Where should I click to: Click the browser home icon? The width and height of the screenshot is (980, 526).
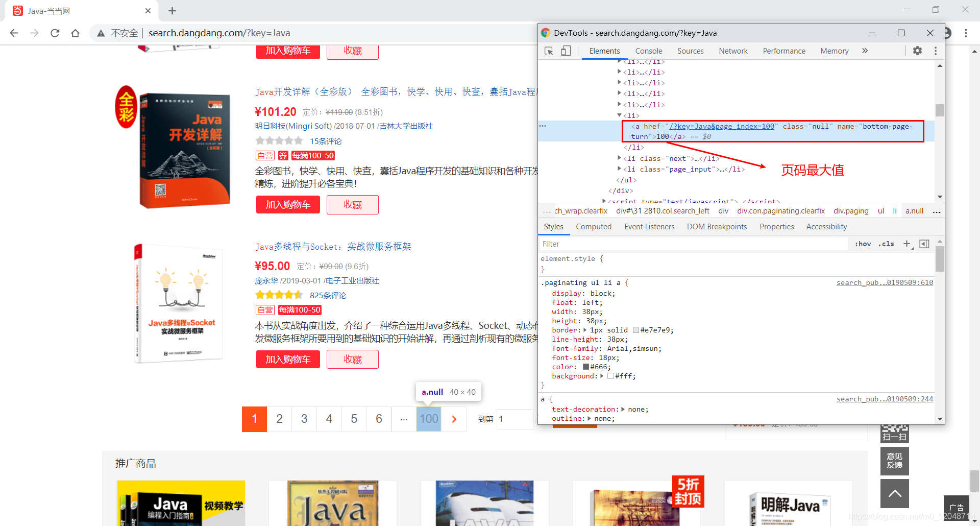(76, 33)
